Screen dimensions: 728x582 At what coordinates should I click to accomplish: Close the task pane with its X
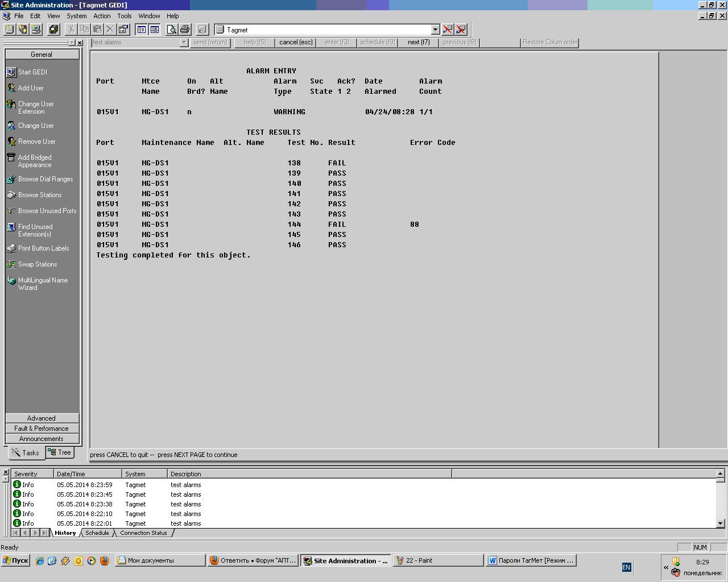(x=80, y=43)
